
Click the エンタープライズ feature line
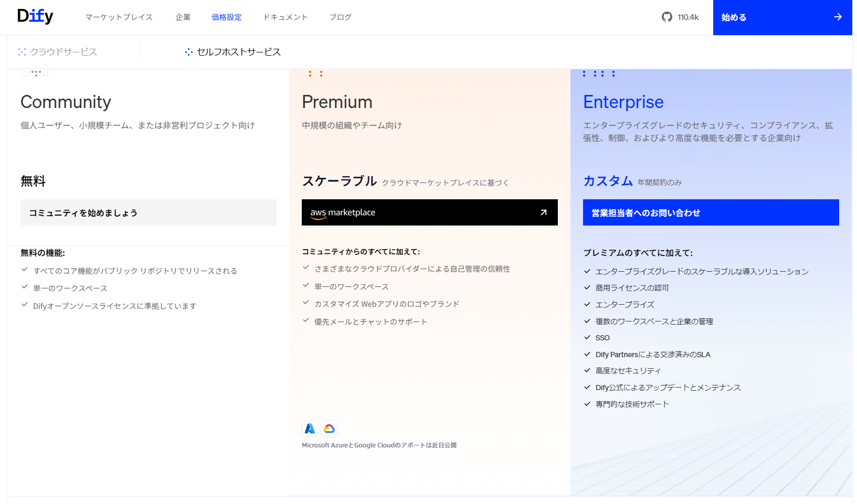[x=625, y=305]
